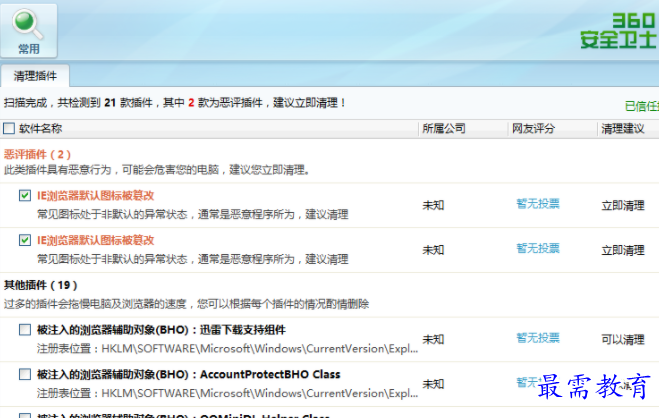This screenshot has width=659, height=418.
Task: Open 暂无投票 link for 迅雷下载支持组件 row
Action: (538, 338)
